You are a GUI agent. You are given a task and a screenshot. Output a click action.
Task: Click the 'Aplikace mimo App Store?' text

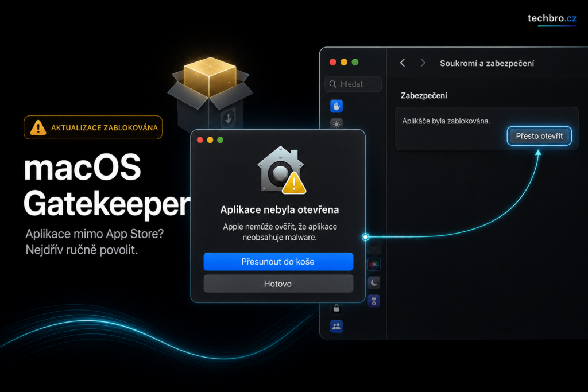(95, 234)
